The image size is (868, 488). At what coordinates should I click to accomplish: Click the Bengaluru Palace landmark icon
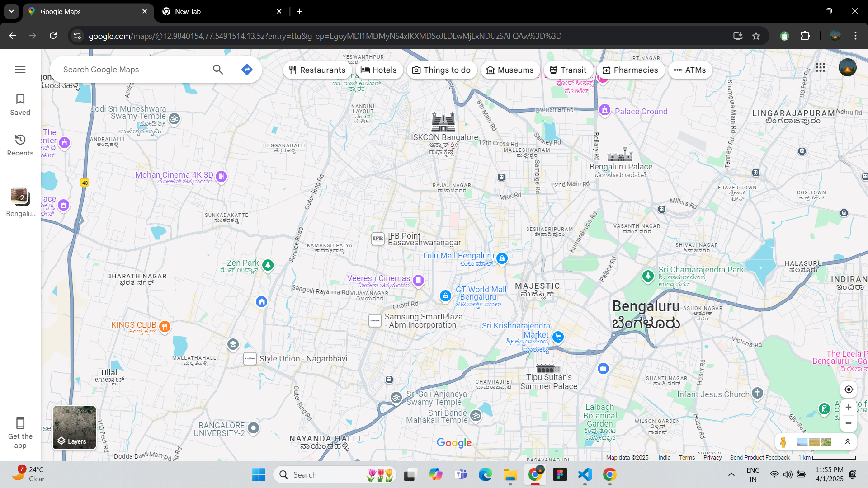(x=620, y=155)
